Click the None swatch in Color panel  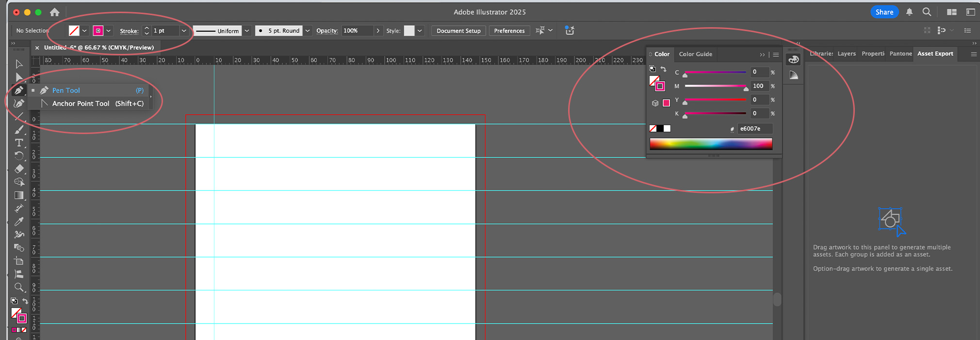coord(653,128)
